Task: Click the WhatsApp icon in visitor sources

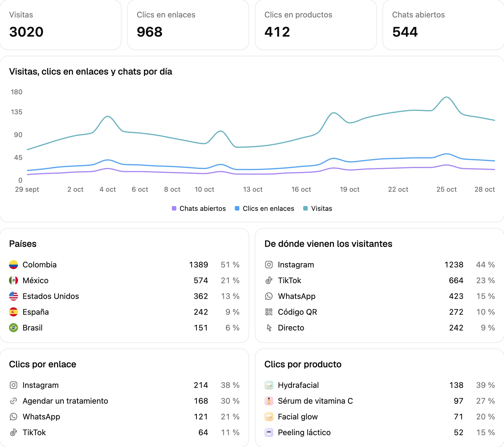Action: click(269, 296)
